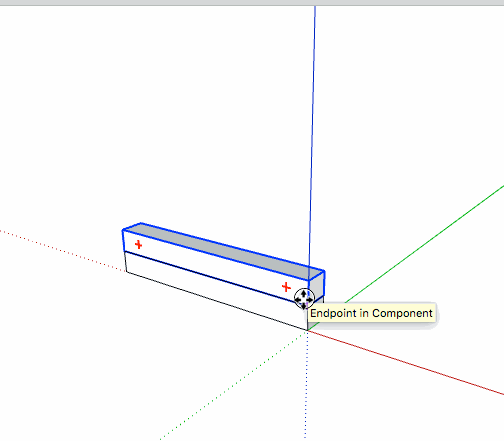This screenshot has height=441, width=504.
Task: Click the dotted green axis line
Action: (x=233, y=385)
